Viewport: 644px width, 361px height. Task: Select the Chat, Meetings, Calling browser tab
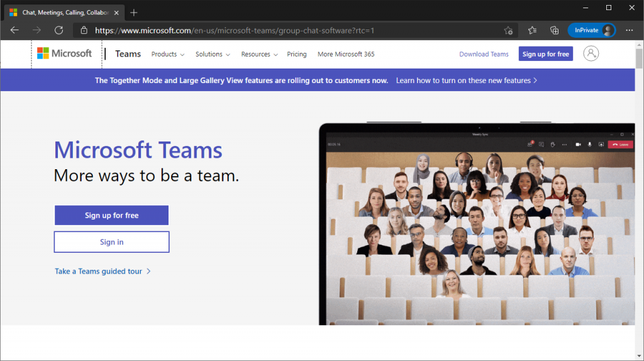point(64,13)
